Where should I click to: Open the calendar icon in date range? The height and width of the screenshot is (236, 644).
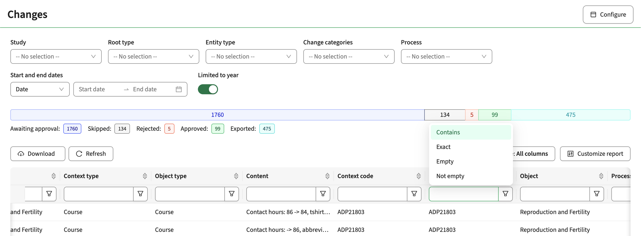pyautogui.click(x=178, y=89)
